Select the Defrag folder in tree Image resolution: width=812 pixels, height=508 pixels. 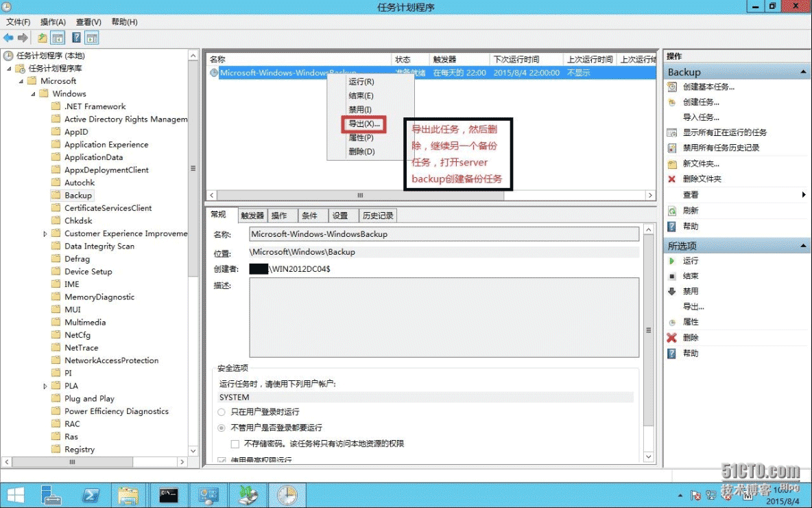(x=77, y=259)
